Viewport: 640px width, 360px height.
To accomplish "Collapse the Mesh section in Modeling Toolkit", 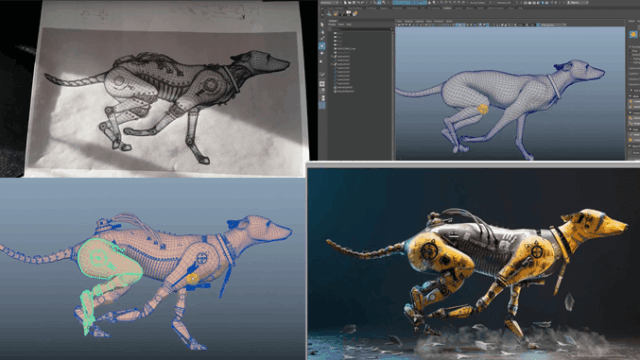I will [630, 96].
